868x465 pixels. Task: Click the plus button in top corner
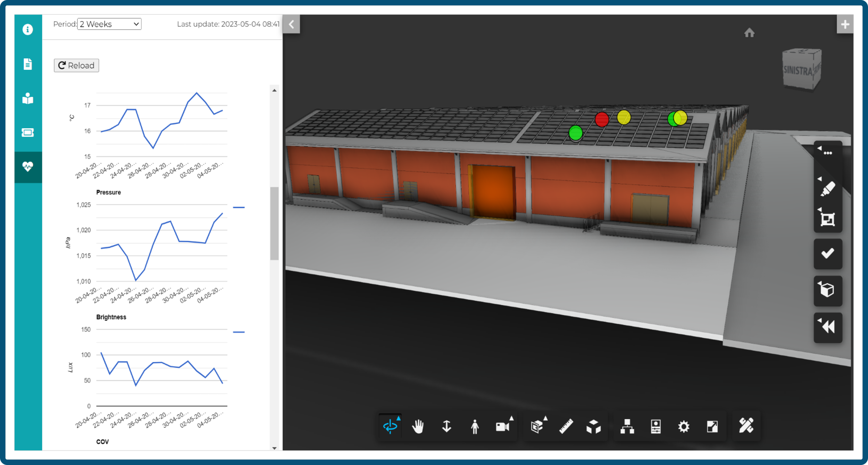coord(845,24)
